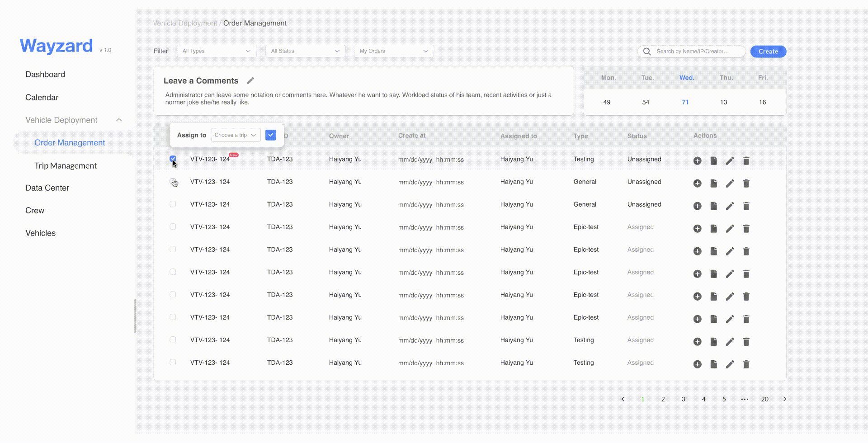The width and height of the screenshot is (868, 443).
Task: Click the add icon in the second order row
Action: [x=698, y=183]
